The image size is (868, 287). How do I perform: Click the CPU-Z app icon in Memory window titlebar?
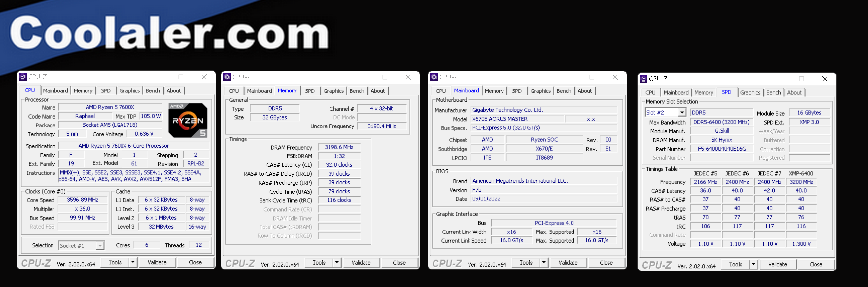227,77
